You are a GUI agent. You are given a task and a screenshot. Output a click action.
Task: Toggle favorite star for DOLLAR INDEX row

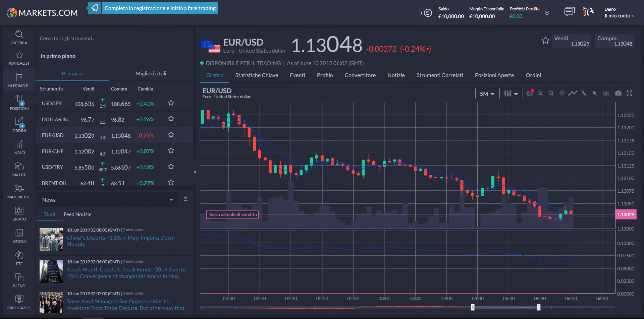tap(171, 119)
